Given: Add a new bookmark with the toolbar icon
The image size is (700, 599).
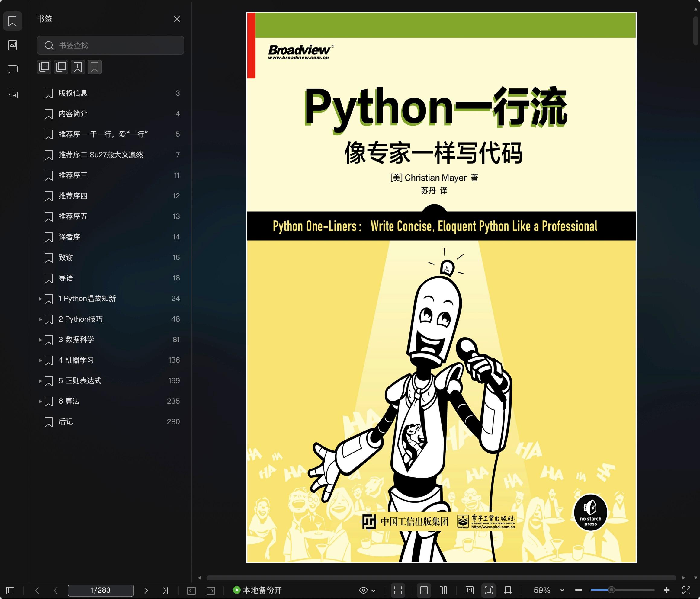Looking at the screenshot, I should tap(78, 67).
